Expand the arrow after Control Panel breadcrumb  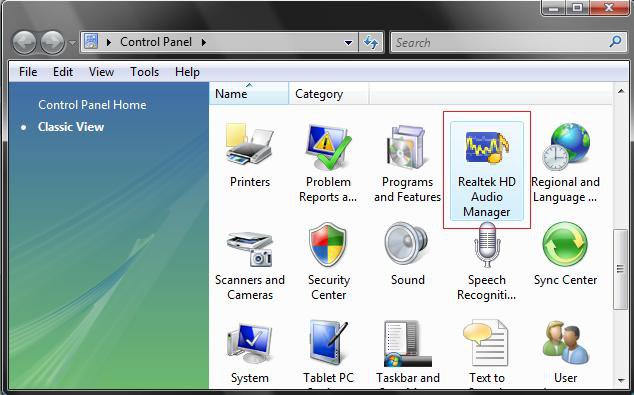click(204, 42)
